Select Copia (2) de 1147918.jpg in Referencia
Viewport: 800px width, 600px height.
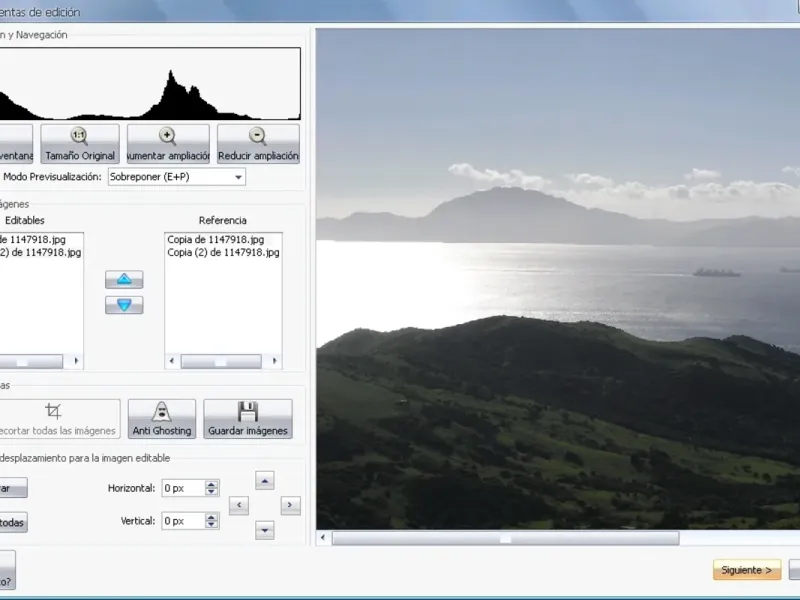click(222, 253)
